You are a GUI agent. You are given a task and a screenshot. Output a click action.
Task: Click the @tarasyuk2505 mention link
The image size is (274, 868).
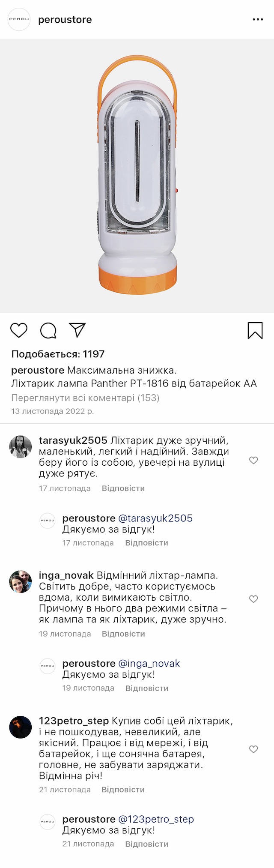point(155,518)
